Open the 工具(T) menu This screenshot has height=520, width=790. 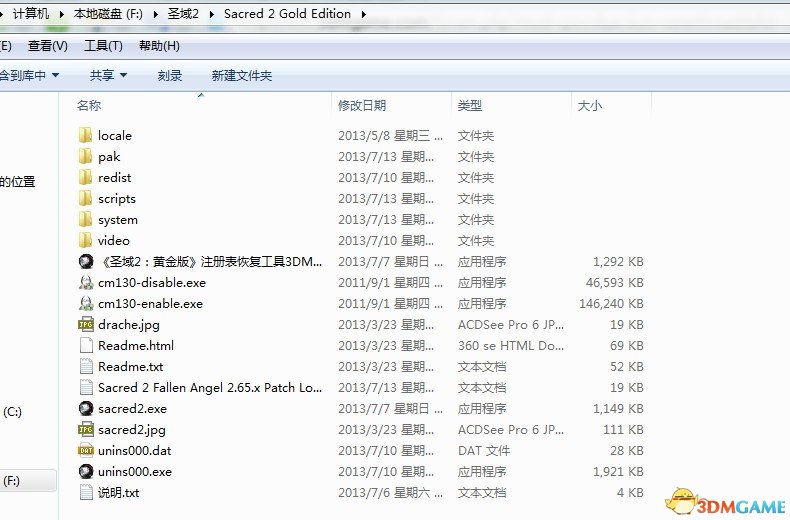pyautogui.click(x=103, y=46)
